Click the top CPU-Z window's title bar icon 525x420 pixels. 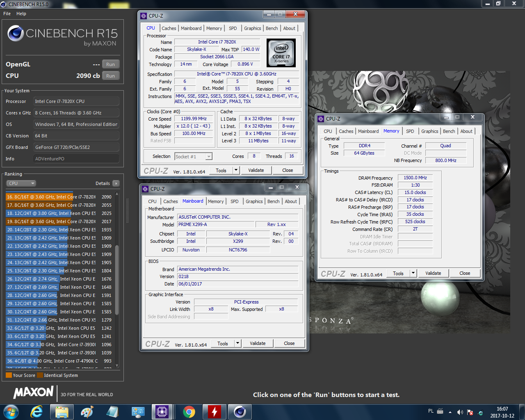click(x=144, y=16)
